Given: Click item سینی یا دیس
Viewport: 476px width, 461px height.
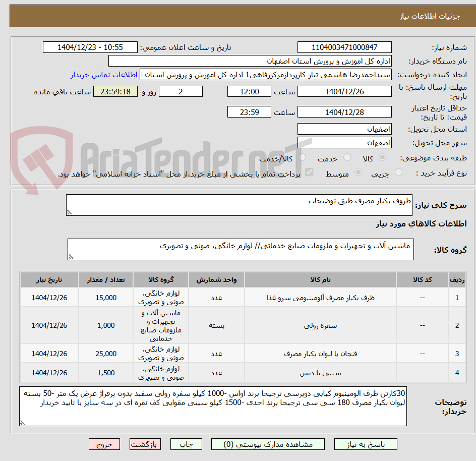Looking at the screenshot, I should 320,373.
